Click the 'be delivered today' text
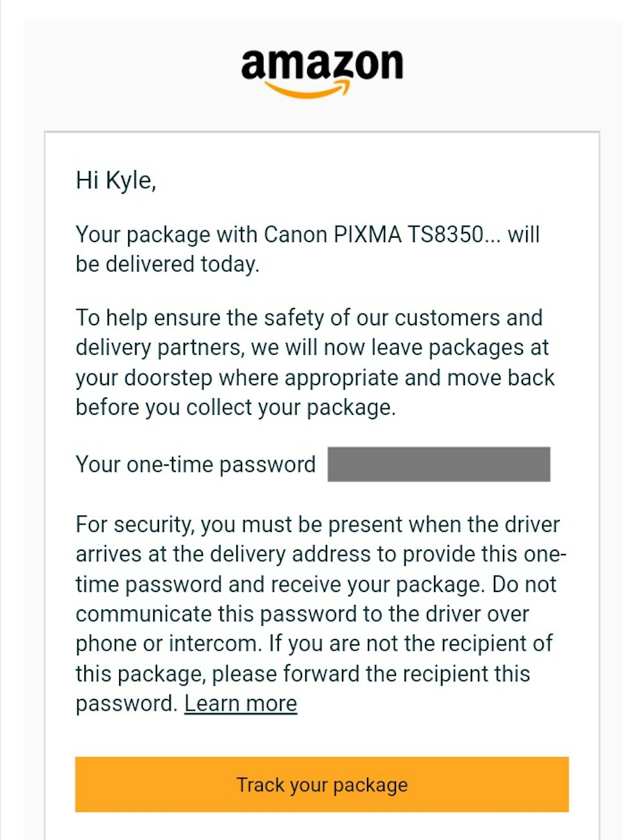Screen dimensions: 644x840 (167, 264)
